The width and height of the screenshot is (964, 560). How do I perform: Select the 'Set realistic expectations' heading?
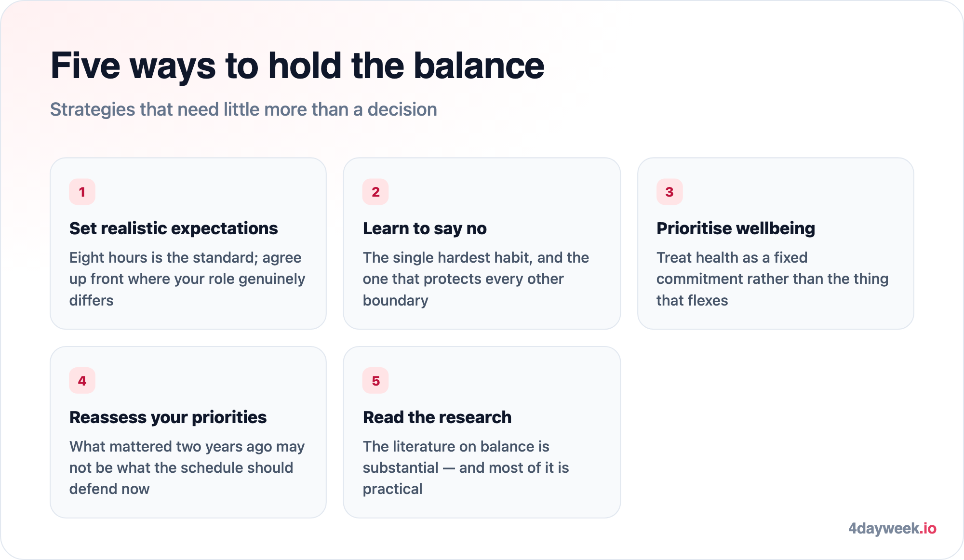[x=174, y=228]
